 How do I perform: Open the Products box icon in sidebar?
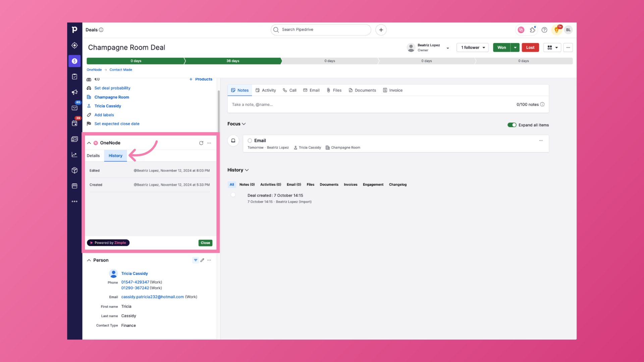[x=74, y=170]
